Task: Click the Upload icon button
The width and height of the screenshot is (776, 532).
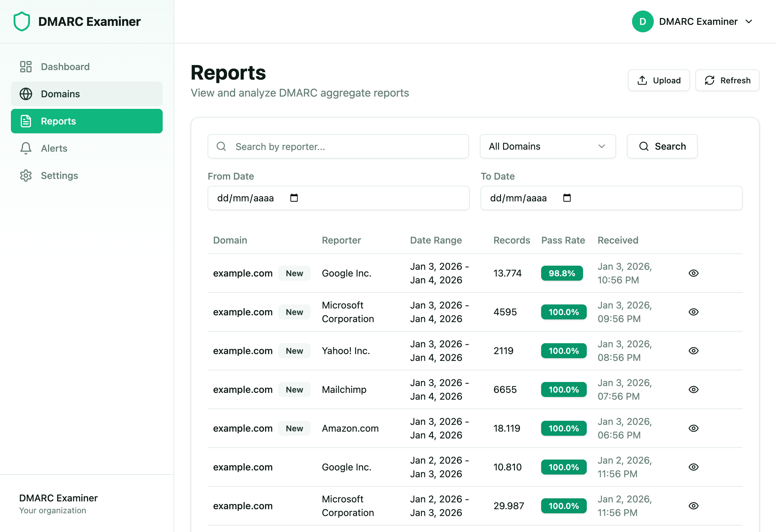Action: coord(642,80)
